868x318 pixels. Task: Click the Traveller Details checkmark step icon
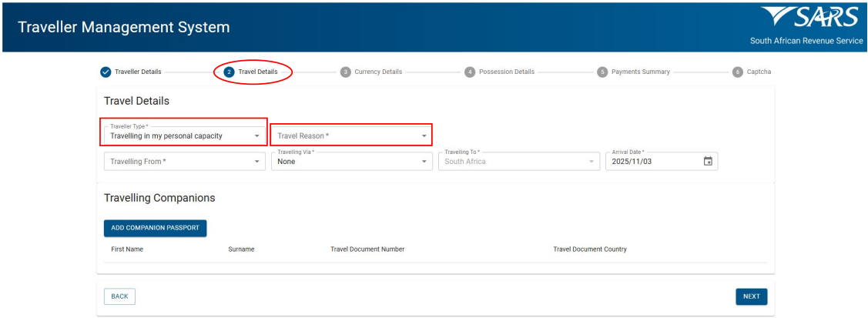pyautogui.click(x=106, y=72)
